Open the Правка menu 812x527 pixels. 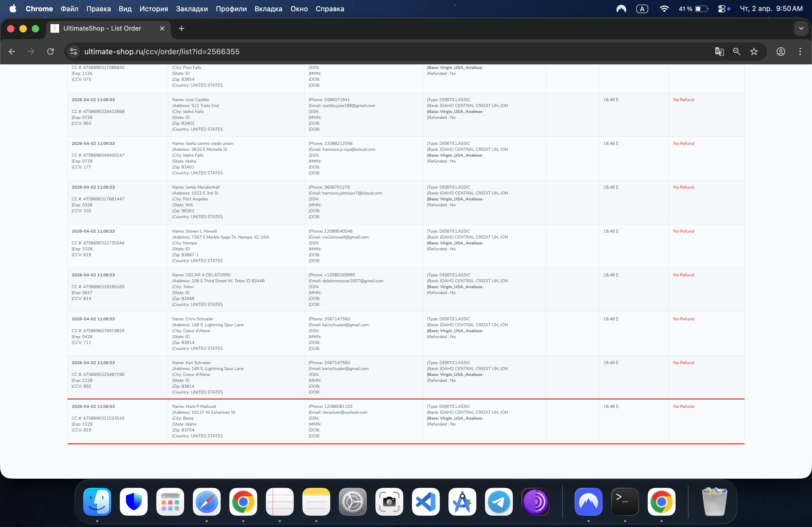point(99,9)
